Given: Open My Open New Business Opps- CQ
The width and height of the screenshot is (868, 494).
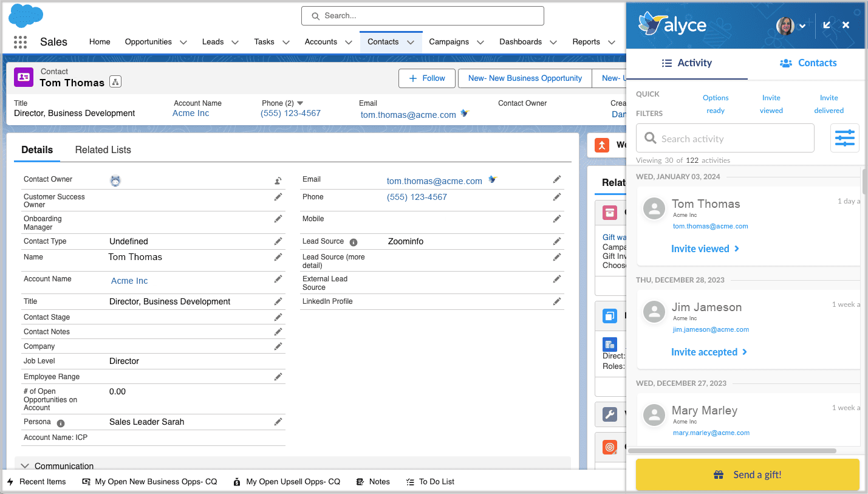Looking at the screenshot, I should [149, 482].
